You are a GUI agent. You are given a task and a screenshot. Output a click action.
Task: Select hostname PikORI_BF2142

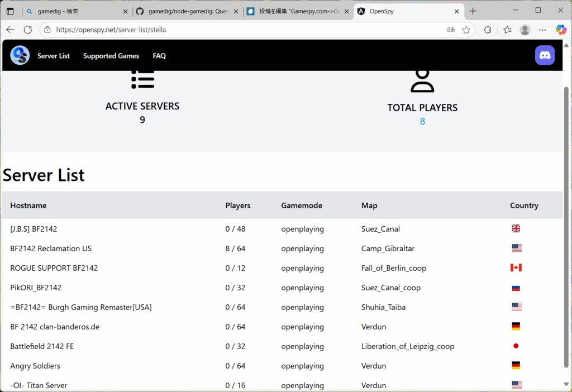(x=36, y=288)
